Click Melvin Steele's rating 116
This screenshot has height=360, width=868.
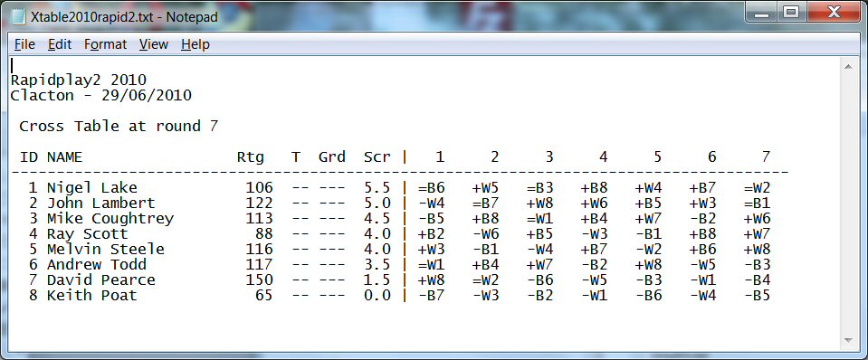click(260, 250)
